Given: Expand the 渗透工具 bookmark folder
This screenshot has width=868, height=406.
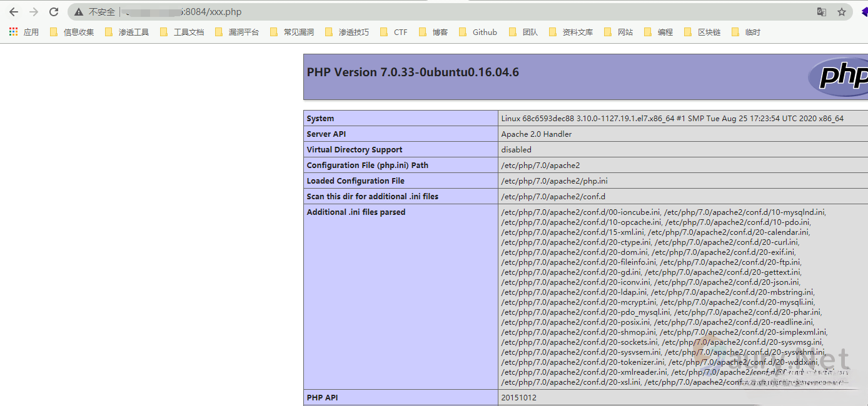Looking at the screenshot, I should tap(127, 32).
